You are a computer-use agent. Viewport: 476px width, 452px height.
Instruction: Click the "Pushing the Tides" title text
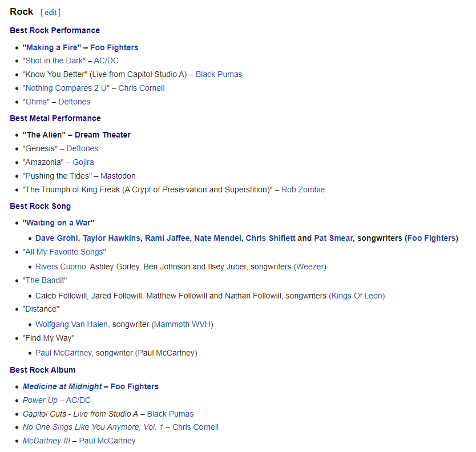coord(57,176)
